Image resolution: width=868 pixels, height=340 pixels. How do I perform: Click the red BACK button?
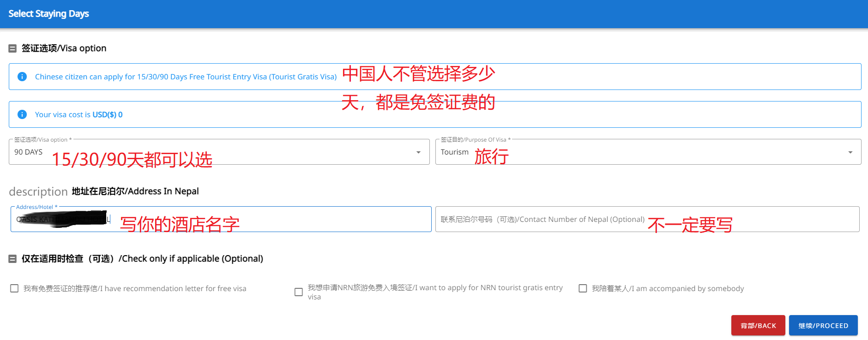(758, 325)
